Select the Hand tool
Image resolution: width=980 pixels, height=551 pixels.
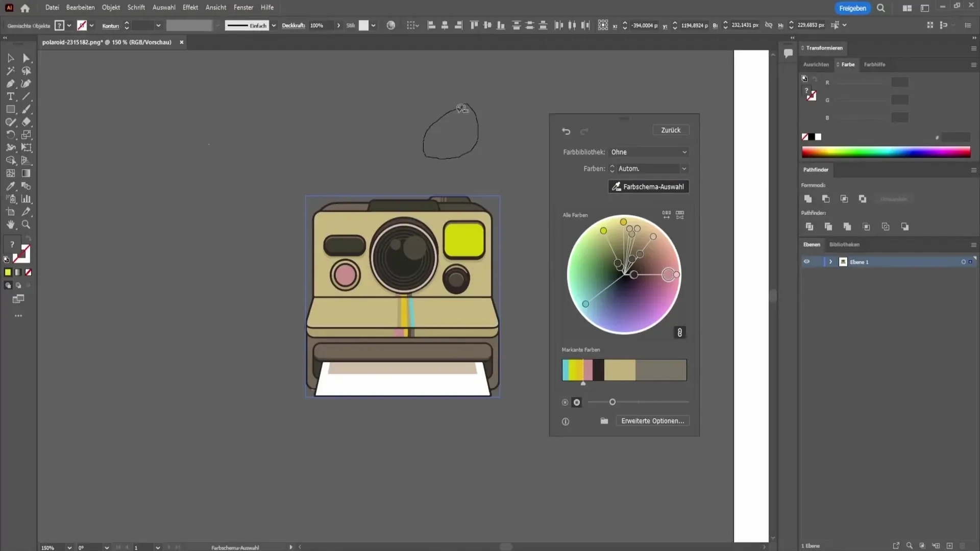click(11, 224)
